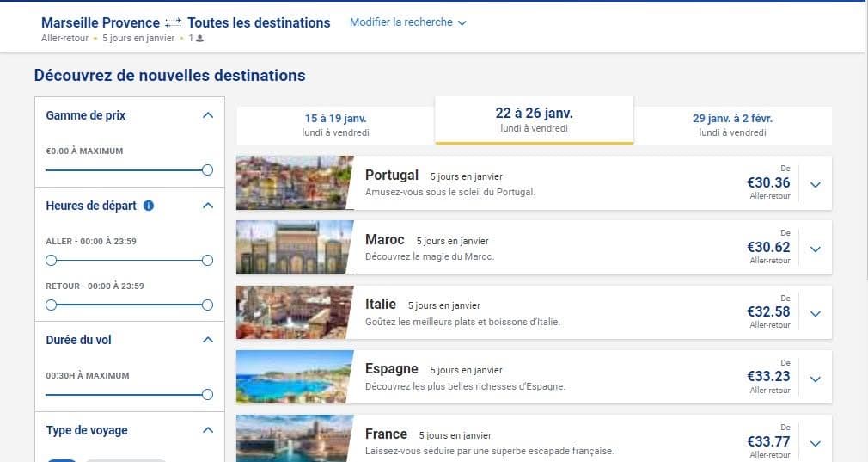This screenshot has height=462, width=868.
Task: Open Modifier la recherche dropdown
Action: tap(407, 22)
